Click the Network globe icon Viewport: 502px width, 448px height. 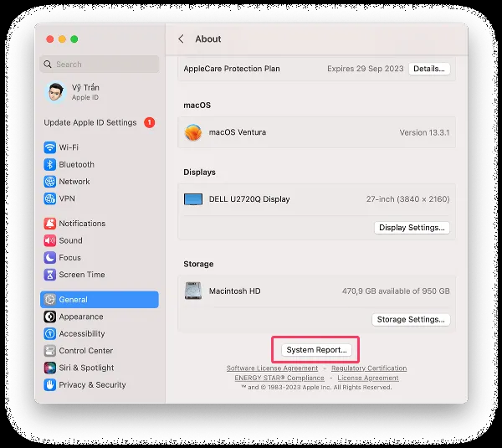pos(49,182)
